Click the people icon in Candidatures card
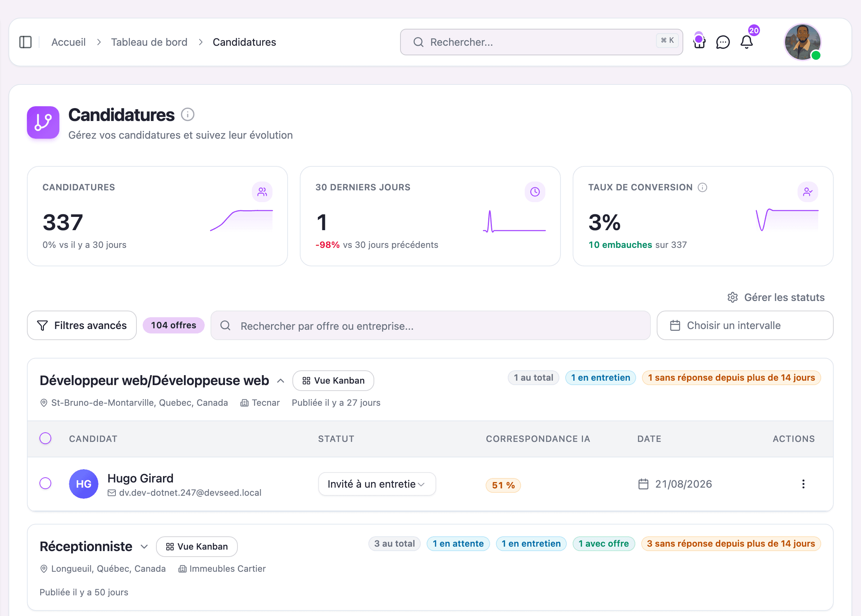This screenshot has height=616, width=861. [x=262, y=192]
